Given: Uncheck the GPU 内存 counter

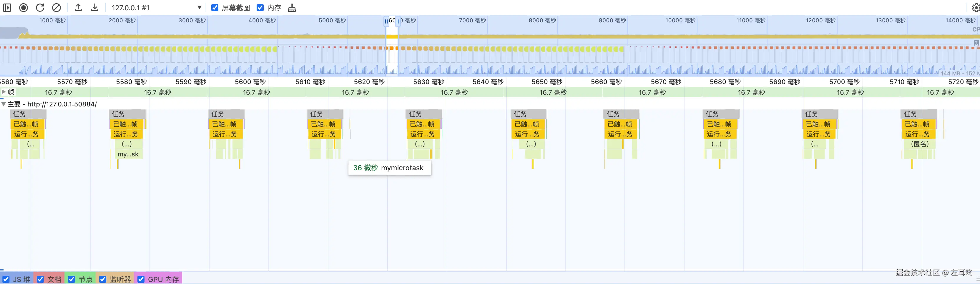Looking at the screenshot, I should (x=141, y=279).
